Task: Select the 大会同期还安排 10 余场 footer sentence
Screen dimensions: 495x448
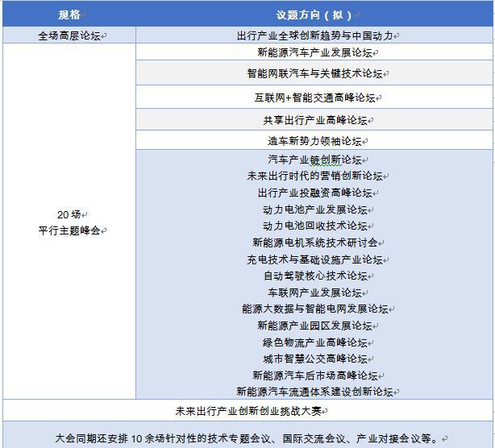Action: pyautogui.click(x=246, y=438)
